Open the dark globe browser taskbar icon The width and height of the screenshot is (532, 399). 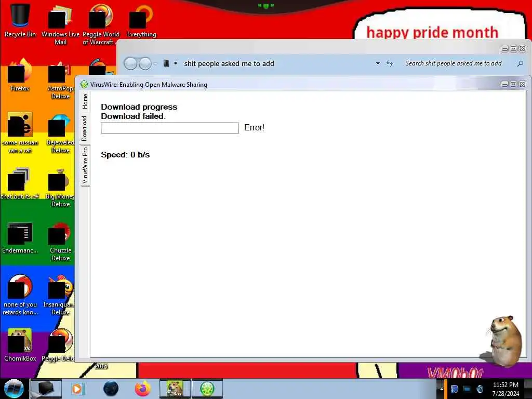coord(111,389)
